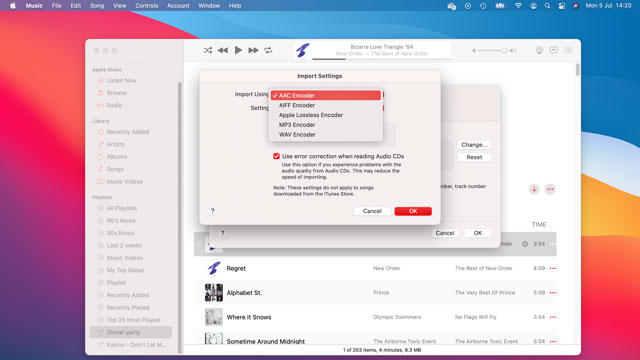Open Control Centre in menu bar
This screenshot has height=360, width=640.
562,6
